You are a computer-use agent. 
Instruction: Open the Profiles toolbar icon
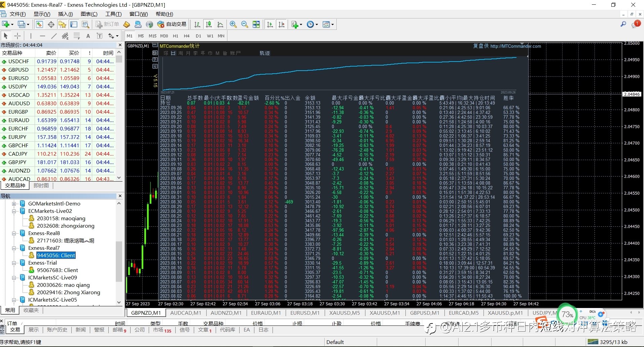click(x=21, y=24)
